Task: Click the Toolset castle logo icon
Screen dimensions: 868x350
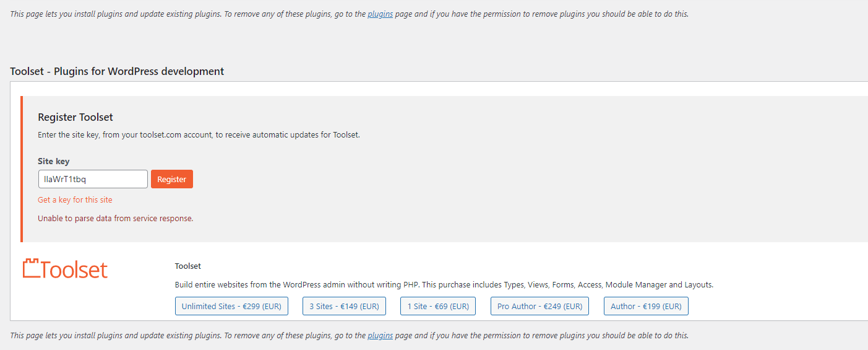Action: pyautogui.click(x=31, y=268)
